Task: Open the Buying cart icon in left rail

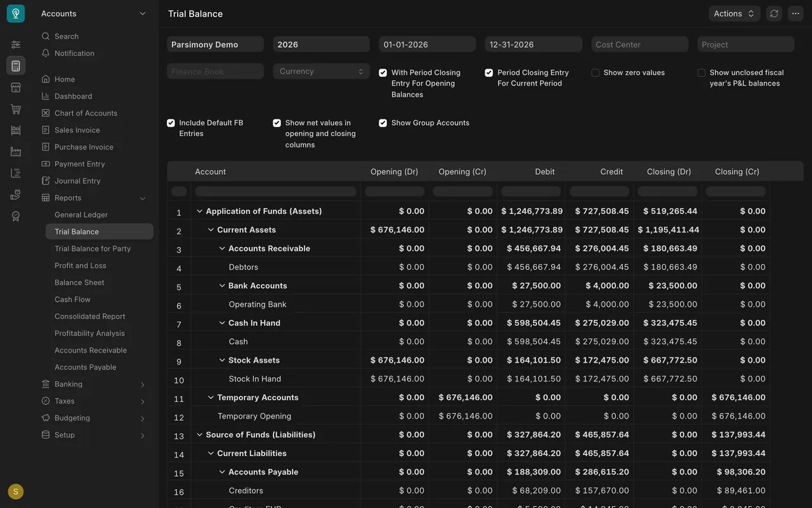Action: [x=16, y=109]
